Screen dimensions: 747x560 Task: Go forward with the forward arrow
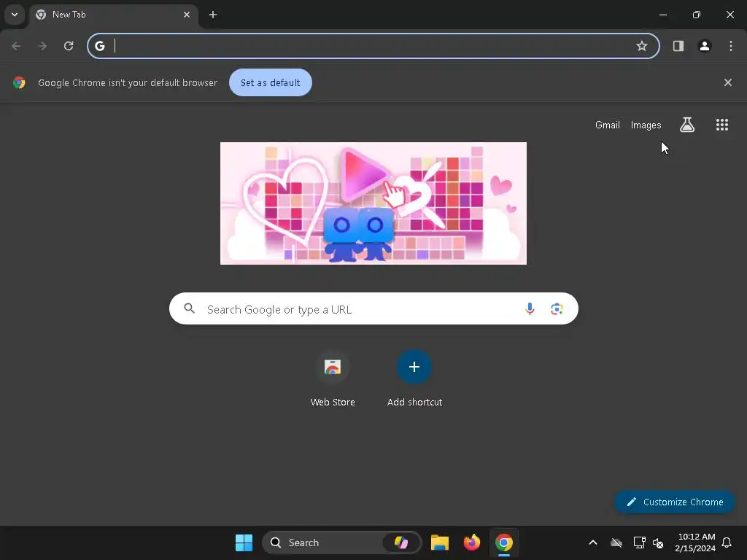pyautogui.click(x=42, y=46)
